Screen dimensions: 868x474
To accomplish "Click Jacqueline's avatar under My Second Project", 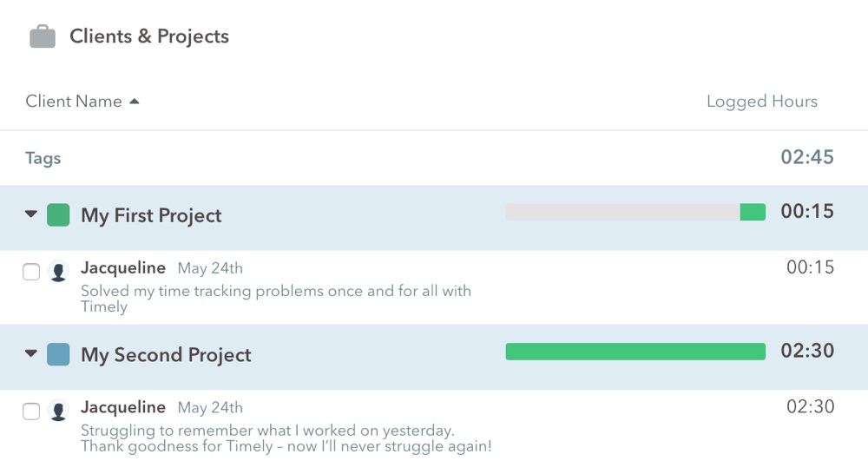I will pyautogui.click(x=58, y=411).
